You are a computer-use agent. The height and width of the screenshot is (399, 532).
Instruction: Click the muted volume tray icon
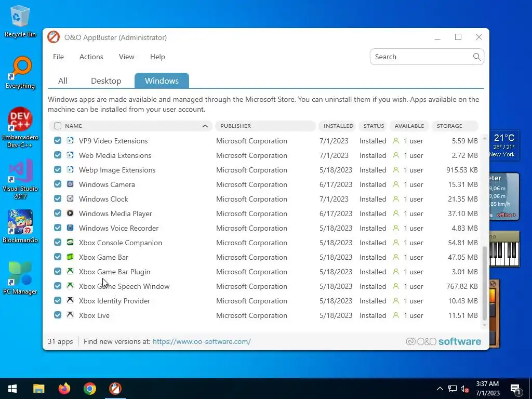(x=464, y=389)
